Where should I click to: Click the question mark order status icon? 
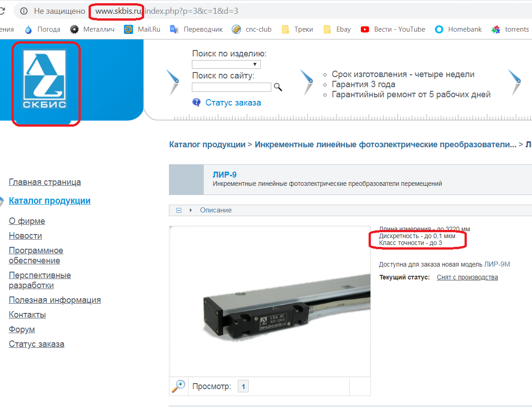[x=196, y=102]
